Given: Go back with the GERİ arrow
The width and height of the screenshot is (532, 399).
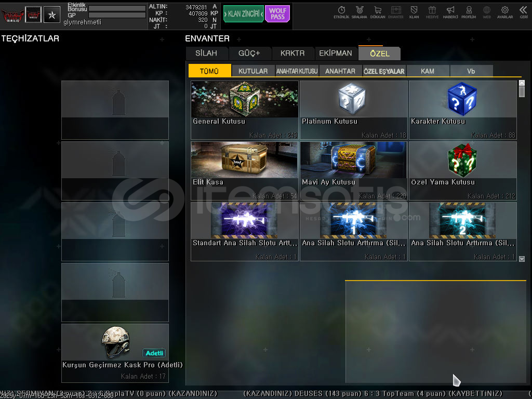Looking at the screenshot, I should tap(523, 12).
